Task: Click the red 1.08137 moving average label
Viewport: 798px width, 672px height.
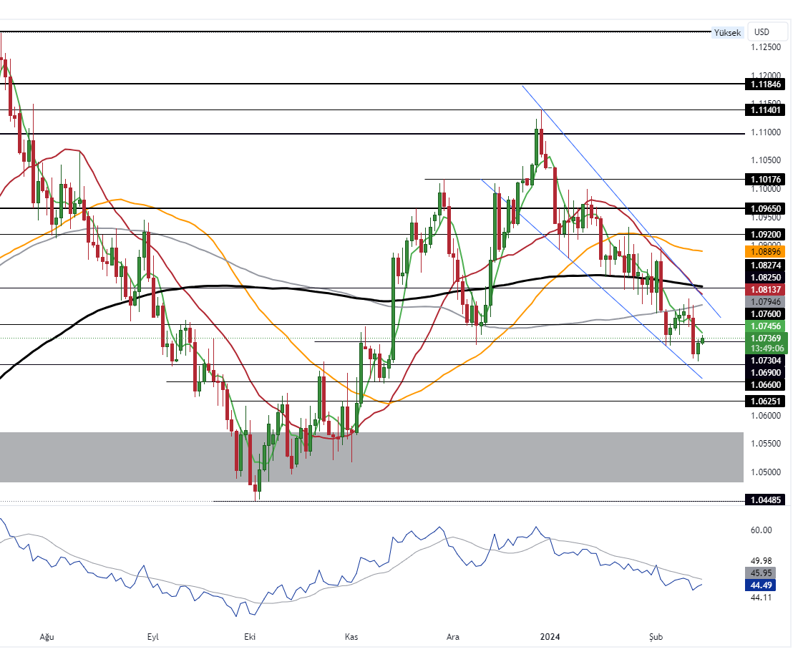Action: pyautogui.click(x=765, y=289)
